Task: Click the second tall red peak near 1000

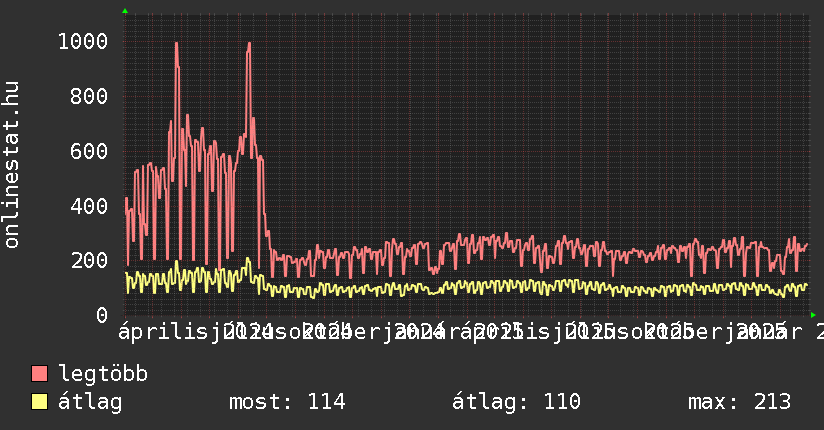Action: pyautogui.click(x=247, y=44)
